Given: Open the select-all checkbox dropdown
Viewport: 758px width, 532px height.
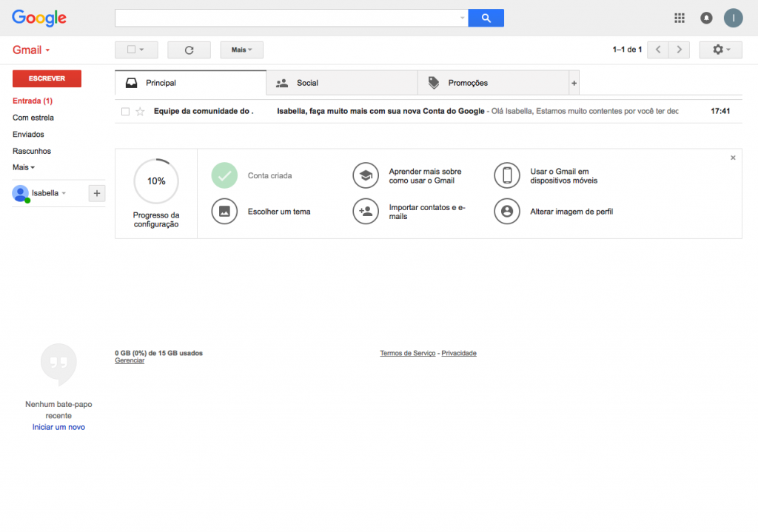Looking at the screenshot, I should coord(136,50).
